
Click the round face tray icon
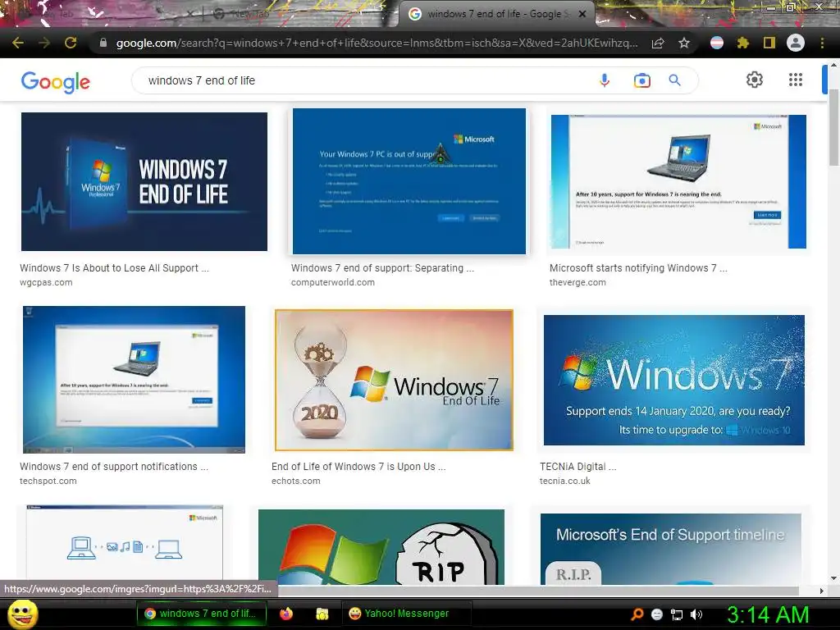tap(657, 614)
